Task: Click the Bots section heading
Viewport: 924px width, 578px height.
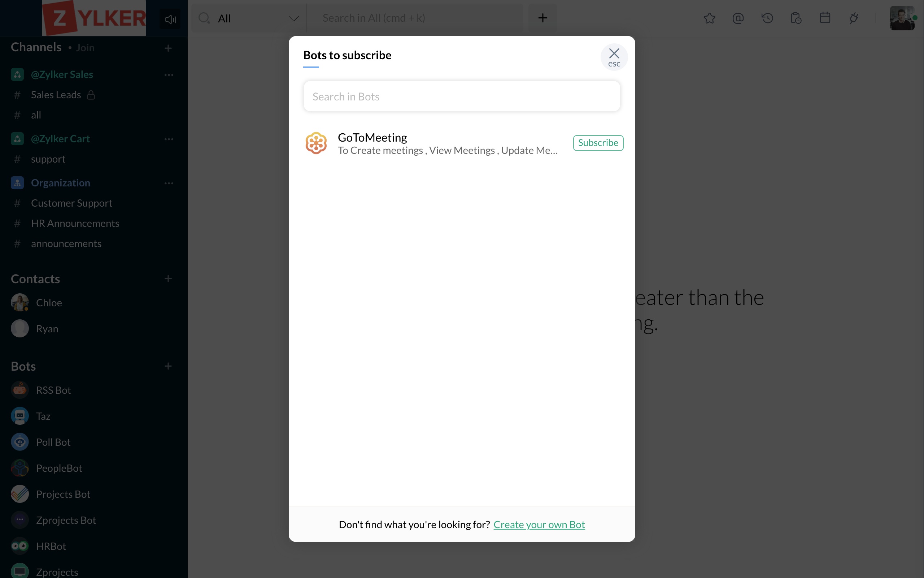Action: point(23,367)
